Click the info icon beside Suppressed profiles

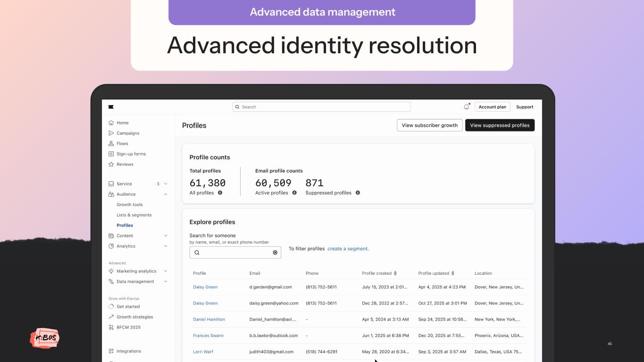click(358, 193)
